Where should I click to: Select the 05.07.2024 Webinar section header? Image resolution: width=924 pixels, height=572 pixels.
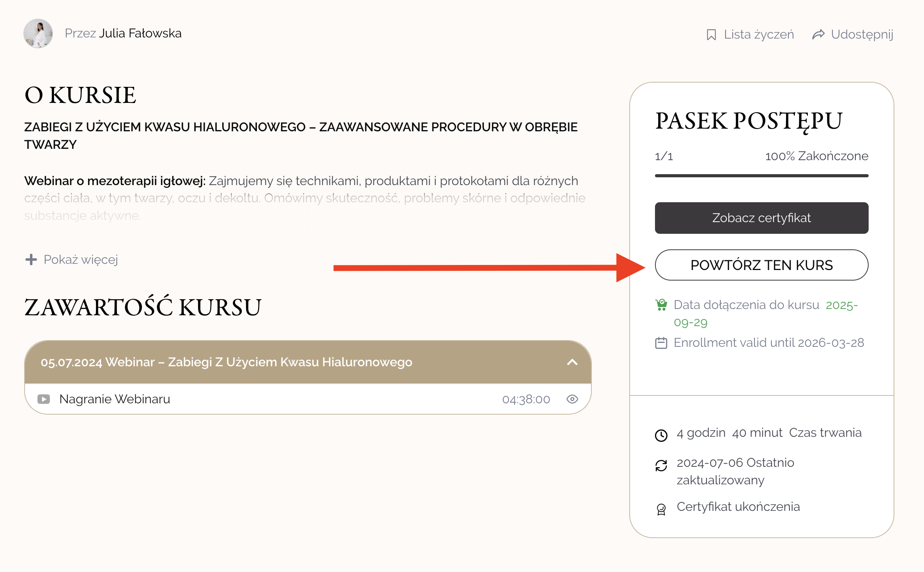click(x=226, y=362)
